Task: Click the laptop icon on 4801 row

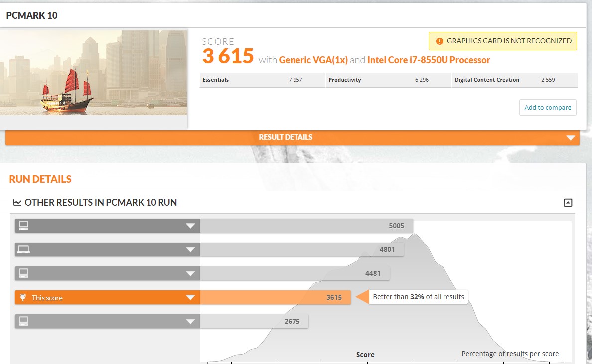Action: (23, 249)
